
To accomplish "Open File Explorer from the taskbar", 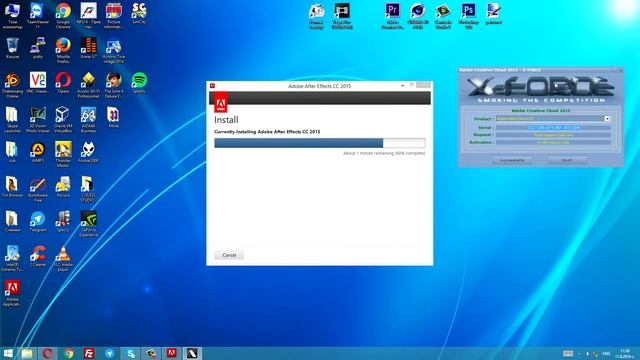I will point(27,353).
